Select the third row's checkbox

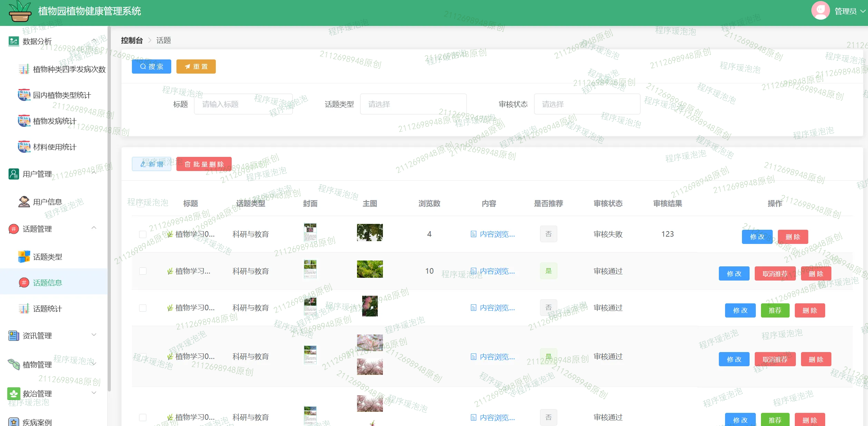[143, 308]
